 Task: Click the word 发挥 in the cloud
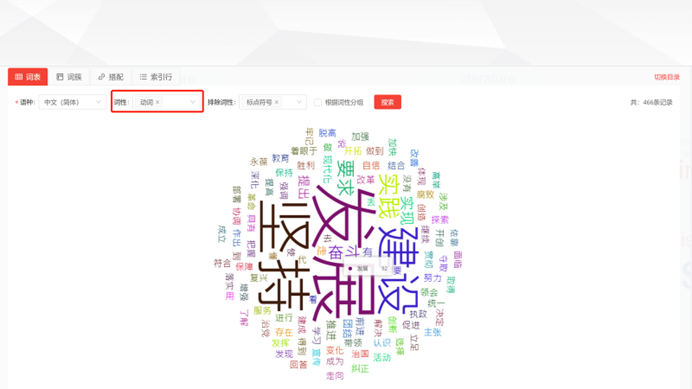tap(280, 343)
